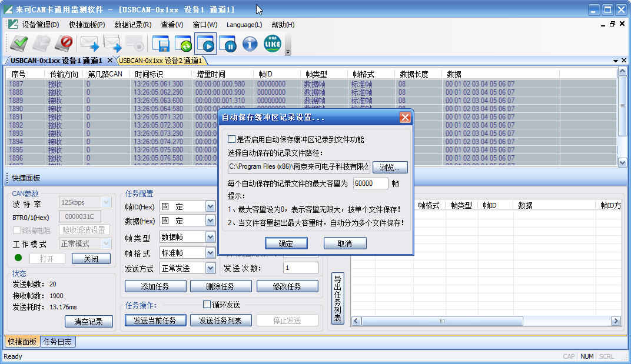Open the save-record floppy disk icon
The image size is (631, 364).
point(160,44)
